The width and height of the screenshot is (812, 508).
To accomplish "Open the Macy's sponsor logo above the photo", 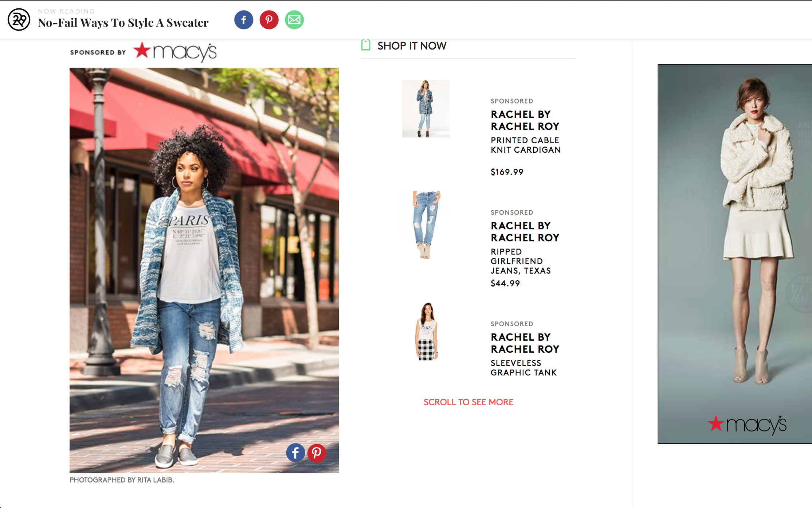I will [x=175, y=52].
